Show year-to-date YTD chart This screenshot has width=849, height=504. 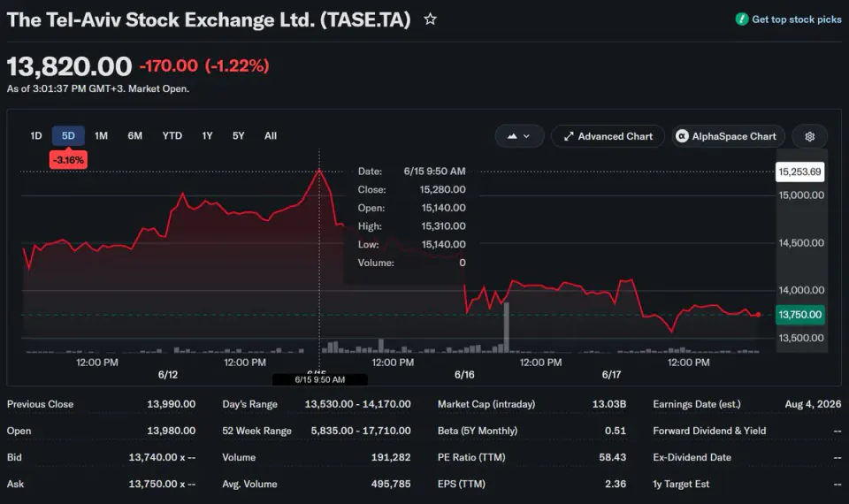(172, 136)
